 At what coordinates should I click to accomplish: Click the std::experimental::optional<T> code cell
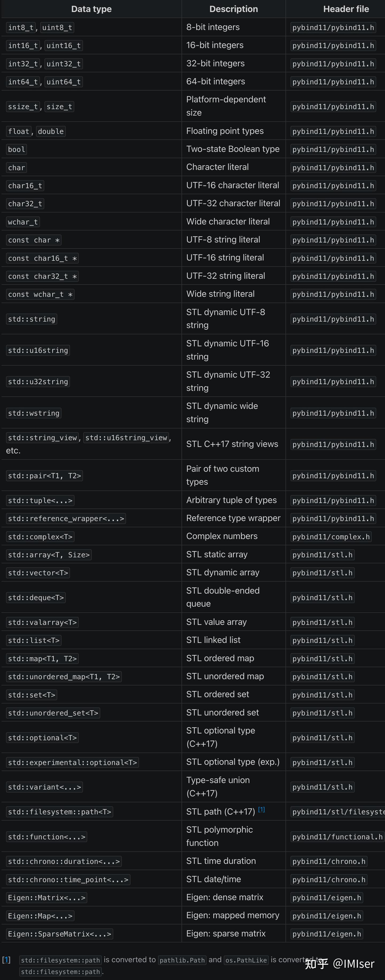tap(73, 762)
